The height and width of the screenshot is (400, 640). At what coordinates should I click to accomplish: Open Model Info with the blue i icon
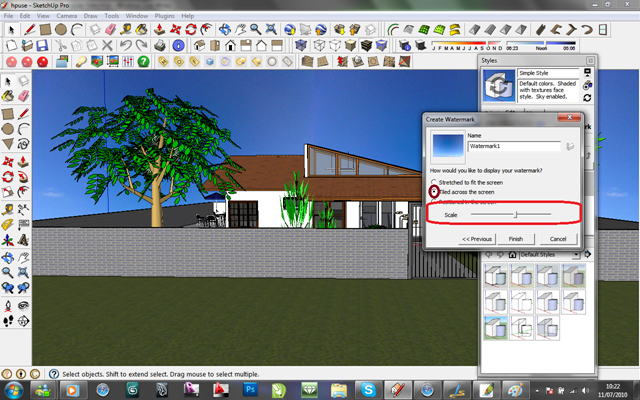point(178,45)
